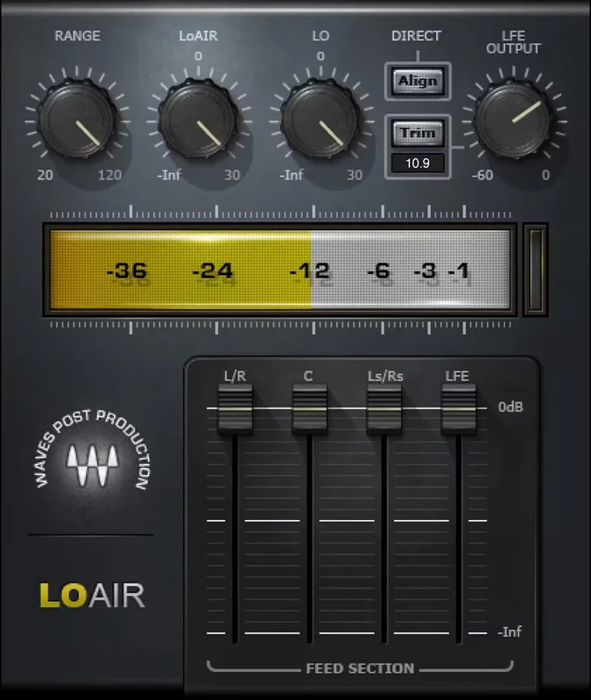
Task: Click the LoAIR knob
Action: pos(199,118)
